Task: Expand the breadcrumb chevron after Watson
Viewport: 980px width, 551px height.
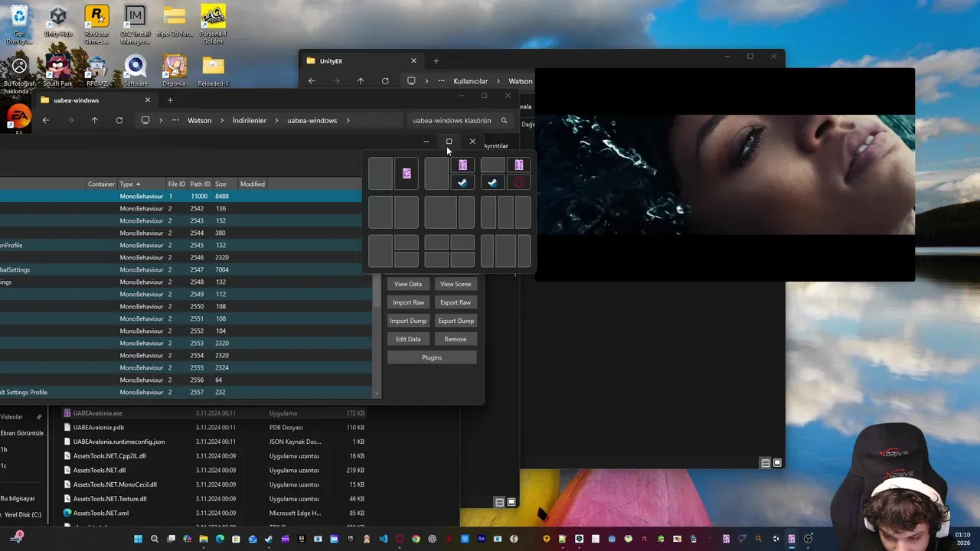Action: (222, 120)
